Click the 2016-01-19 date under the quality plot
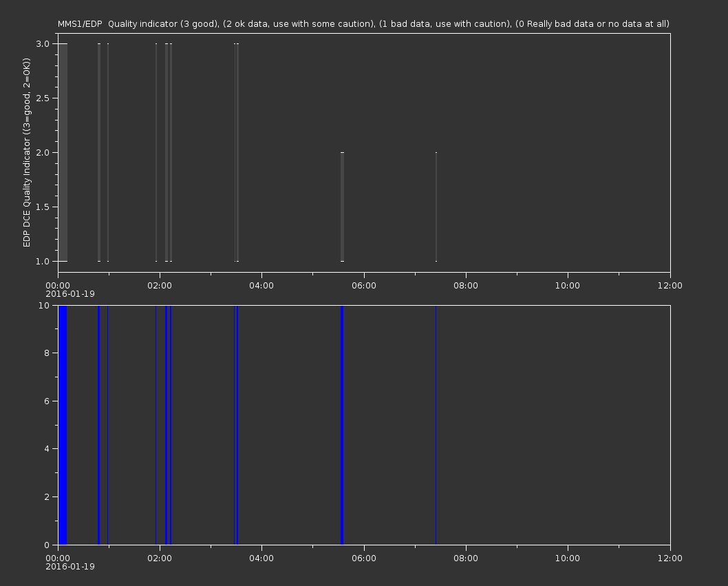The height and width of the screenshot is (586, 728). coord(70,294)
